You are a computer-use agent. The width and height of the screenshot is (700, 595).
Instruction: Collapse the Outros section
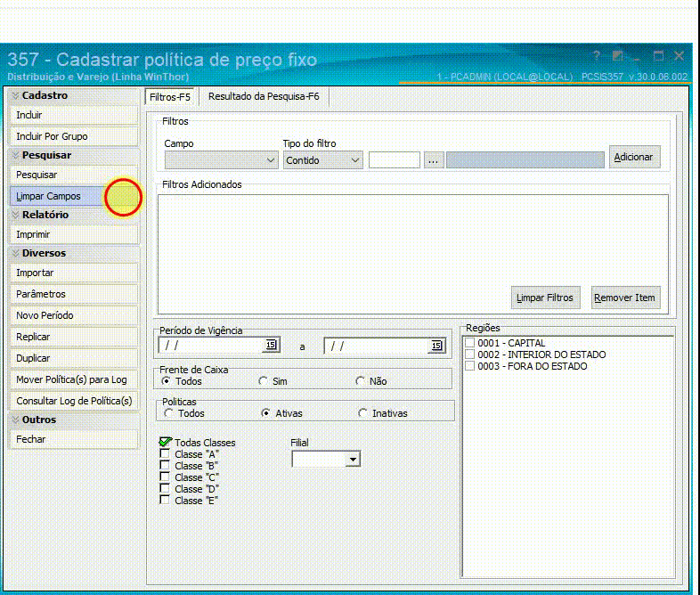(16, 420)
